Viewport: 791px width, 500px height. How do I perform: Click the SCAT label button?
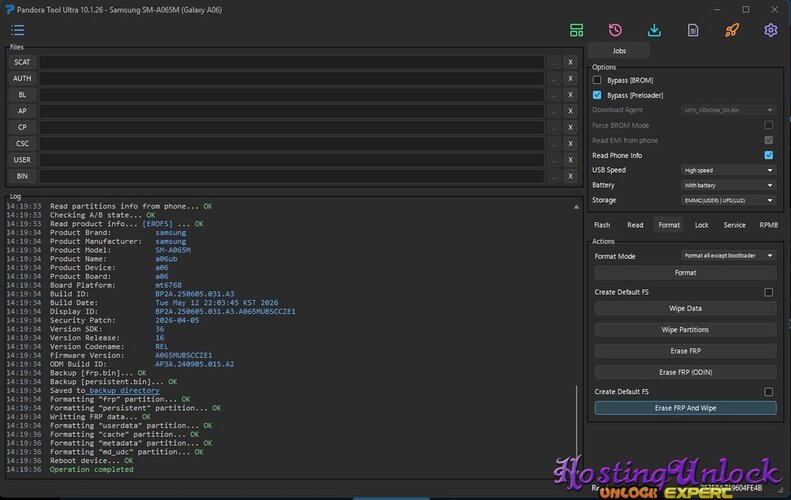tap(22, 62)
